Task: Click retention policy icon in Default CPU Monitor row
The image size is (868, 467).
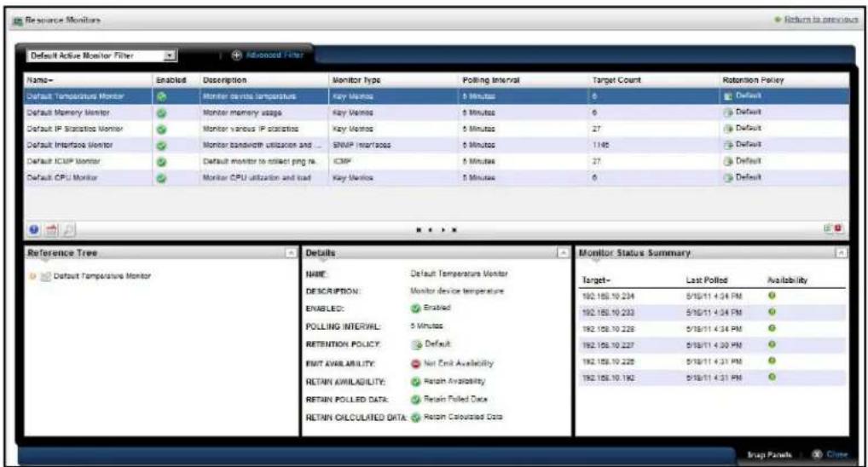Action: click(728, 177)
